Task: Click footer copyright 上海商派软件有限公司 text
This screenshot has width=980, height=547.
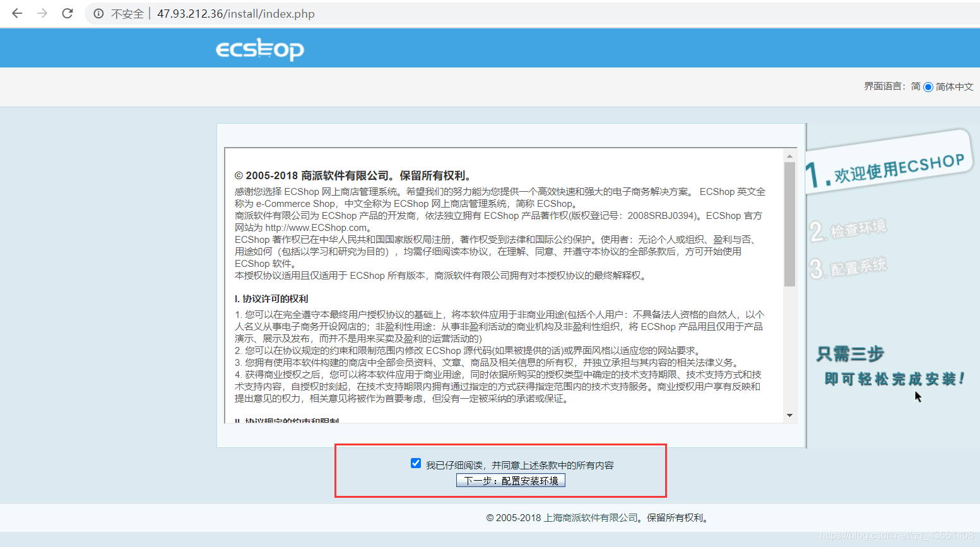Action: [x=591, y=518]
